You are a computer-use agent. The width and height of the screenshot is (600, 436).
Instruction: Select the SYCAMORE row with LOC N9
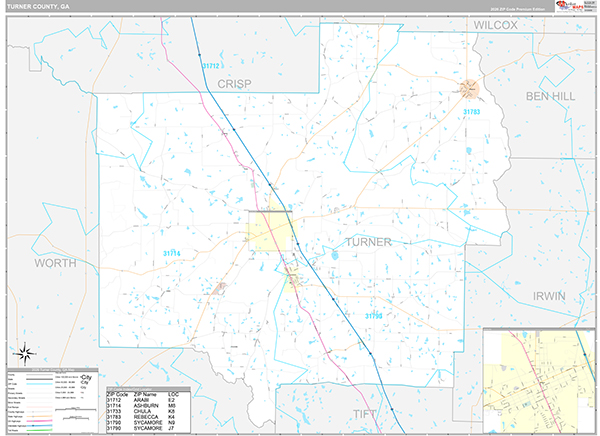(148, 423)
